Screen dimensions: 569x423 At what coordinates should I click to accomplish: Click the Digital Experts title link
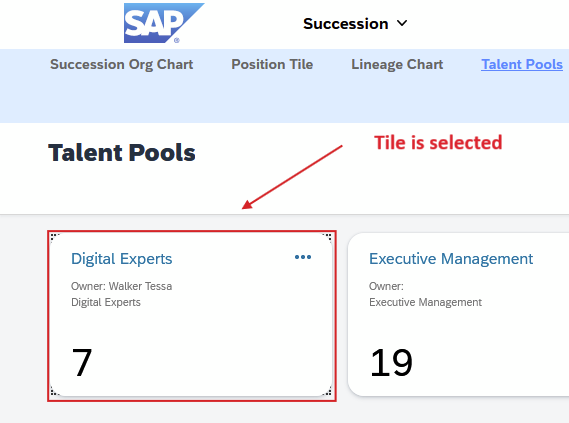click(x=122, y=259)
